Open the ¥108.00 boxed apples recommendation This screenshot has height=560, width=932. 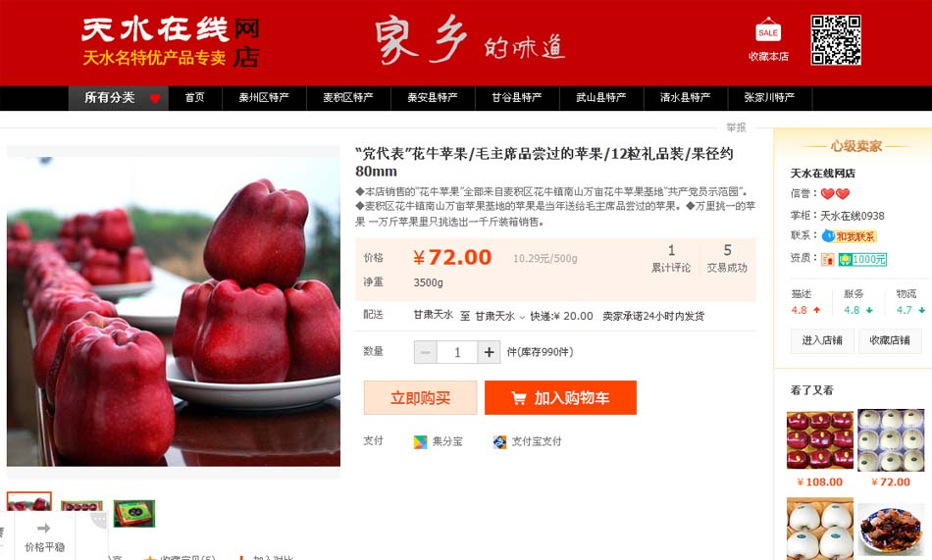coord(819,440)
